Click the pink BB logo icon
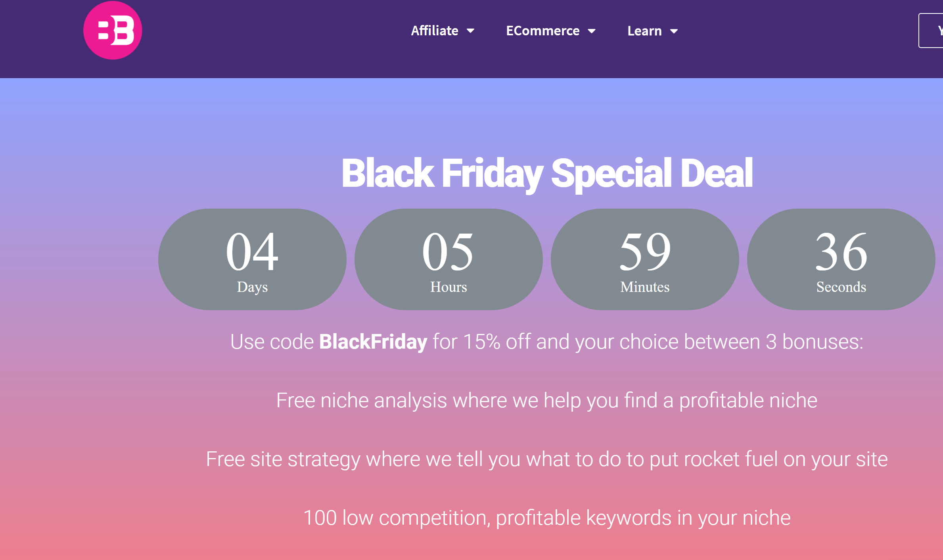Image resolution: width=943 pixels, height=560 pixels. tap(113, 31)
